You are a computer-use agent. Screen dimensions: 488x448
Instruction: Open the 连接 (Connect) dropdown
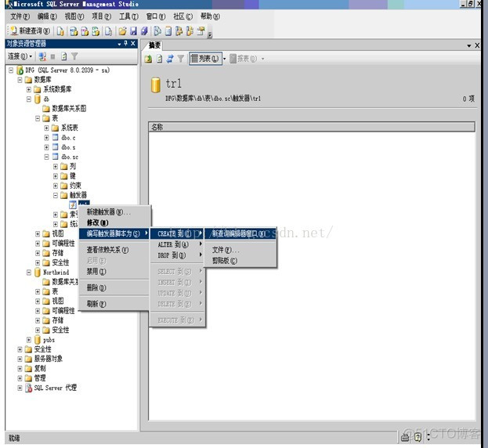pos(20,56)
